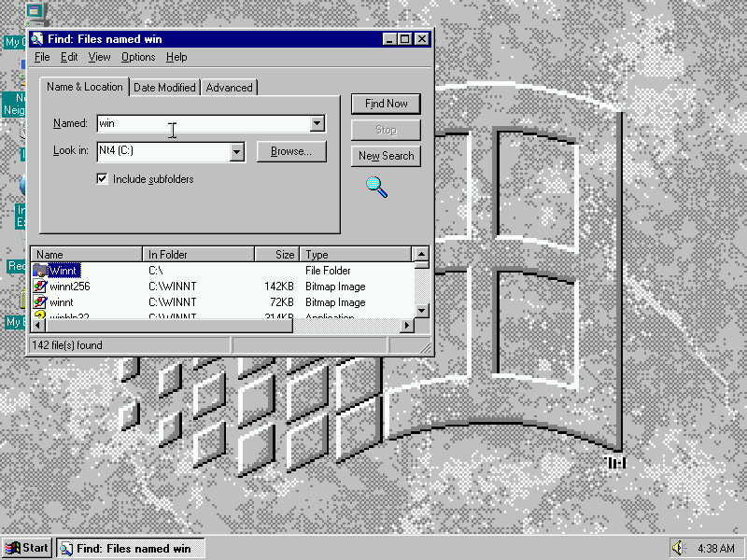Select the Winnt folder icon in results
Image resolution: width=747 pixels, height=560 pixels.
click(39, 271)
